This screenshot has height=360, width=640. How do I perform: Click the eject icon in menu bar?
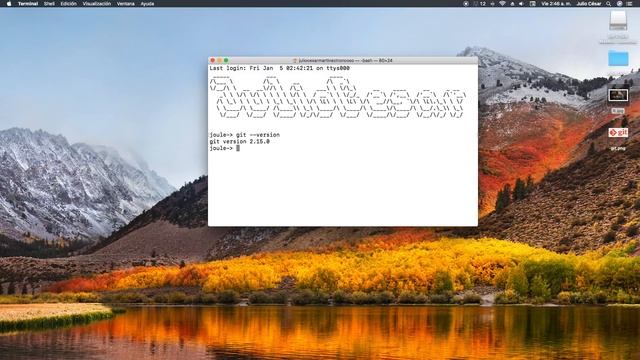(x=512, y=4)
